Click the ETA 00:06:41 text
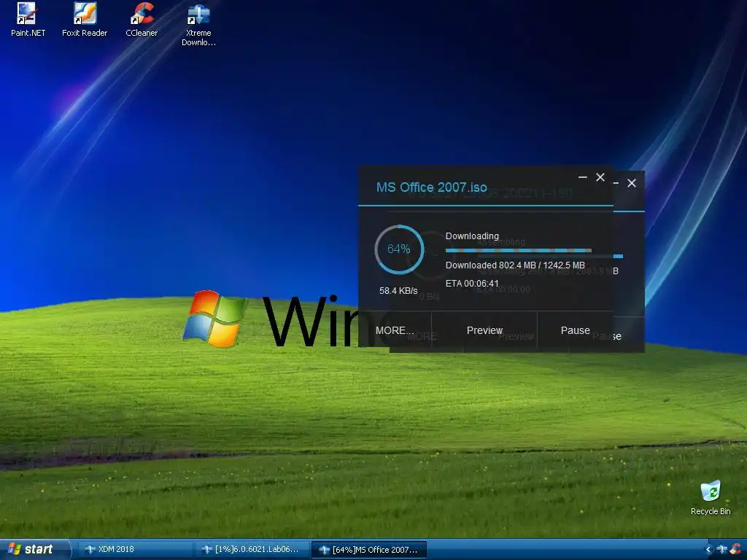Image resolution: width=747 pixels, height=560 pixels. [x=472, y=284]
